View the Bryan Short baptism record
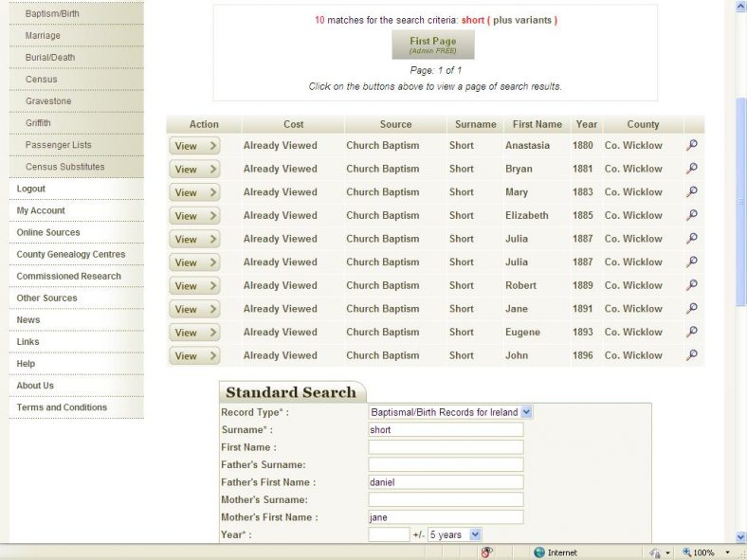Screen dimensions: 747x560 point(194,169)
